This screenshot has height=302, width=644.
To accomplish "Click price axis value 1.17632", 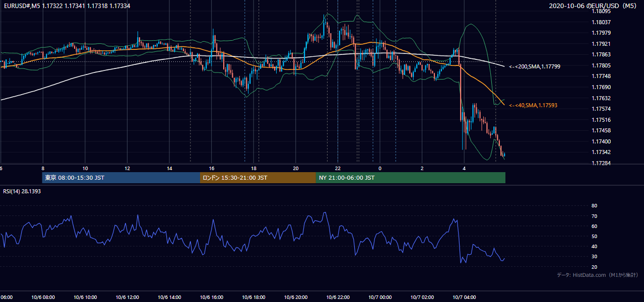I will coord(601,98).
